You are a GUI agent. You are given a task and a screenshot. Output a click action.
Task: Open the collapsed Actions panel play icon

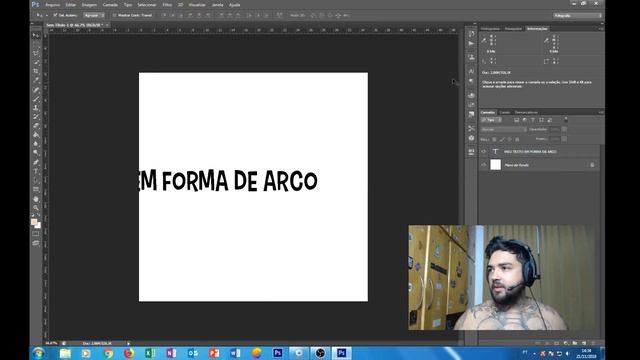tap(471, 43)
